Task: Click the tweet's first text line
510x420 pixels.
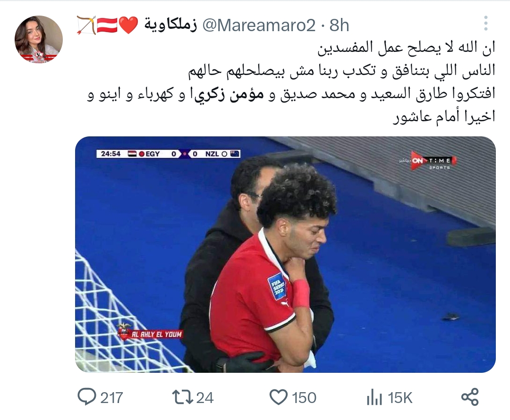Action: (406, 48)
